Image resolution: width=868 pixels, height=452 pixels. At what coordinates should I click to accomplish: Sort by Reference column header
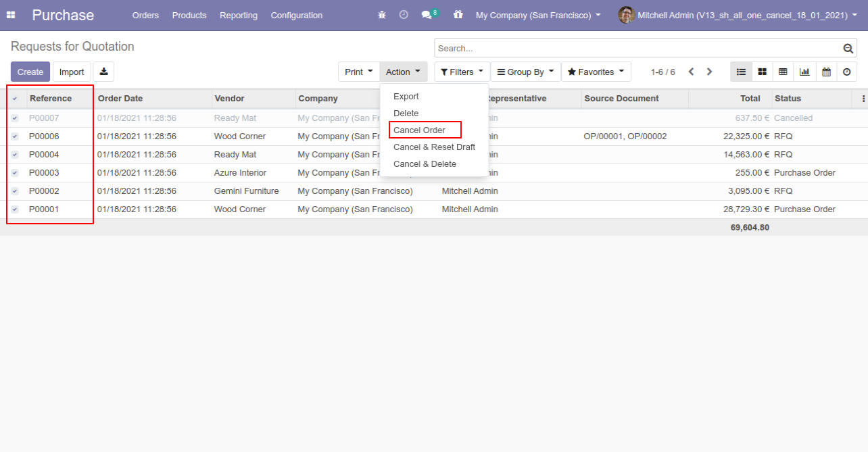(x=59, y=99)
